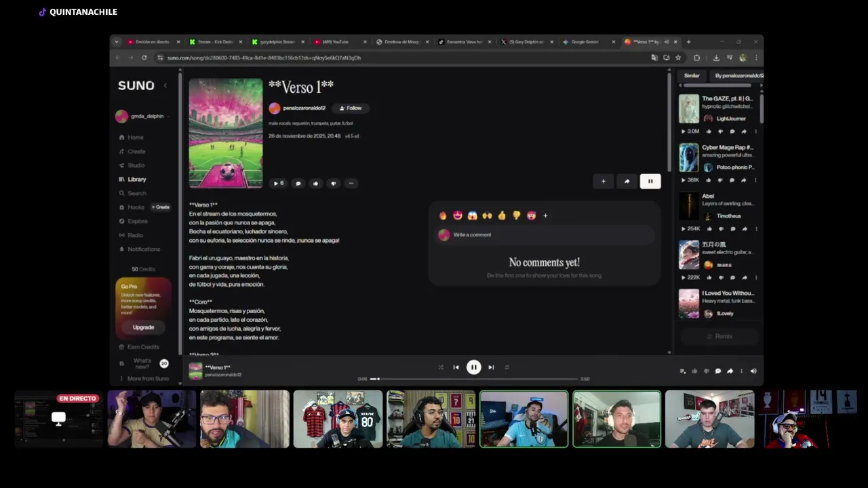React with the raised hands emoji
The image size is (868, 488).
[x=487, y=216]
